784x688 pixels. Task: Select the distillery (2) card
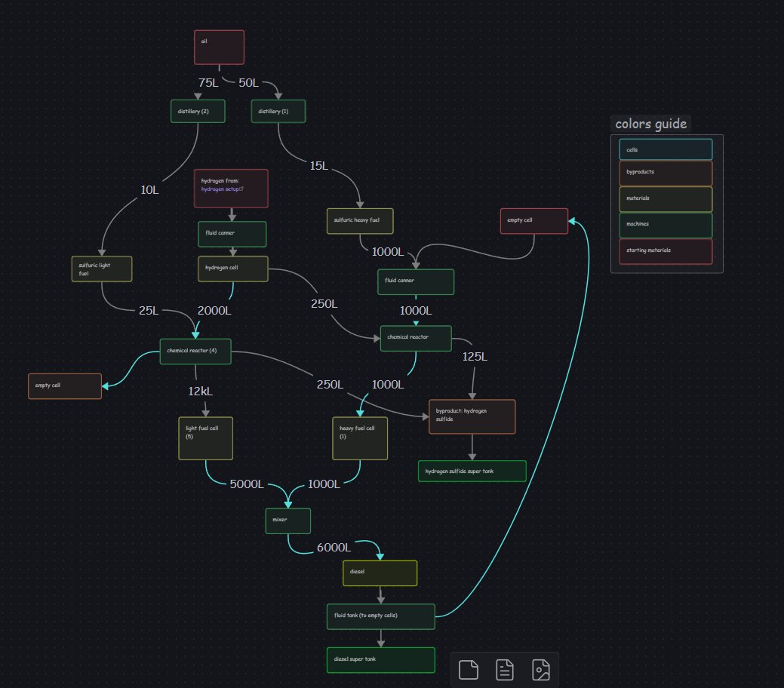coord(198,111)
